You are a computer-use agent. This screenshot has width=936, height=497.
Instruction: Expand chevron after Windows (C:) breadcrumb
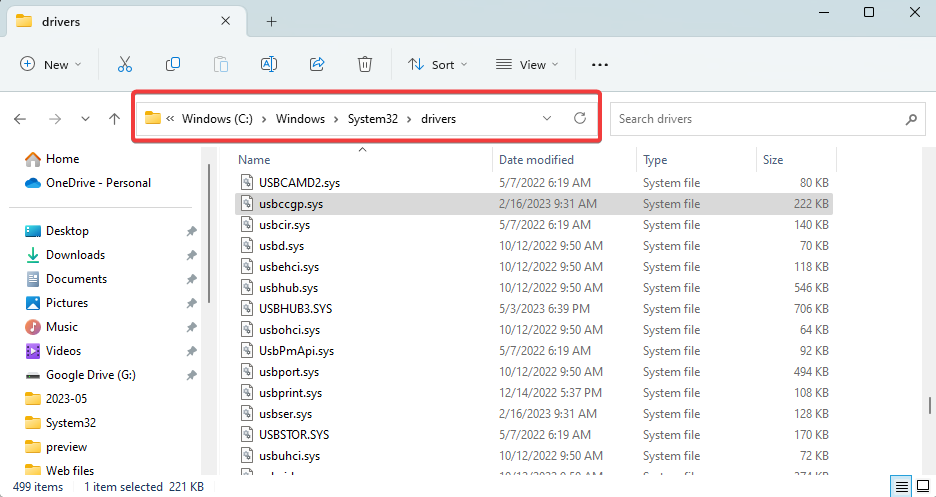click(264, 119)
